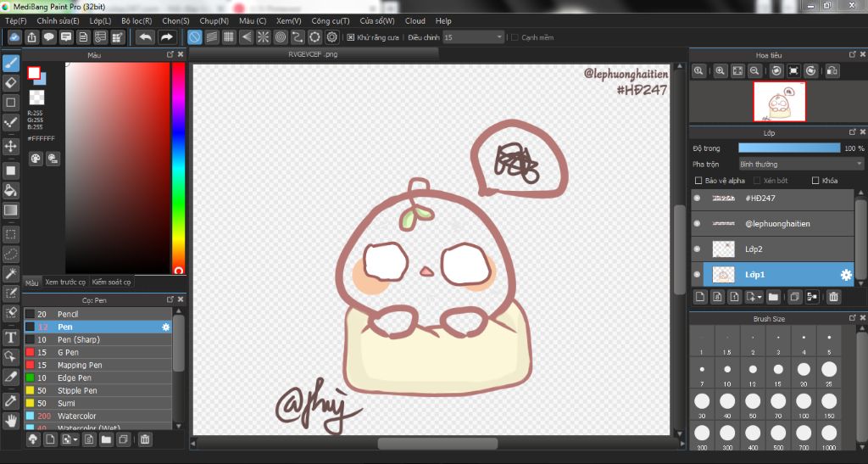Click the navigator canvas thumbnail
Screen dimensions: 868x464
pos(780,102)
